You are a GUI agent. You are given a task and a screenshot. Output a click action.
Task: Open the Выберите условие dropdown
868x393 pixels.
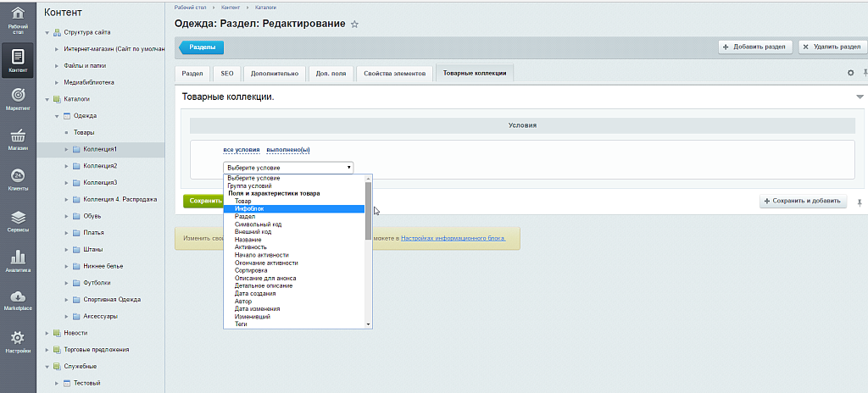(x=288, y=168)
